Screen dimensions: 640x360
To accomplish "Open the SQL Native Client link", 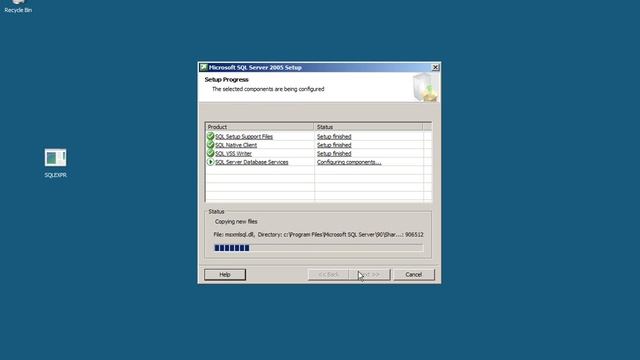I will click(x=236, y=145).
